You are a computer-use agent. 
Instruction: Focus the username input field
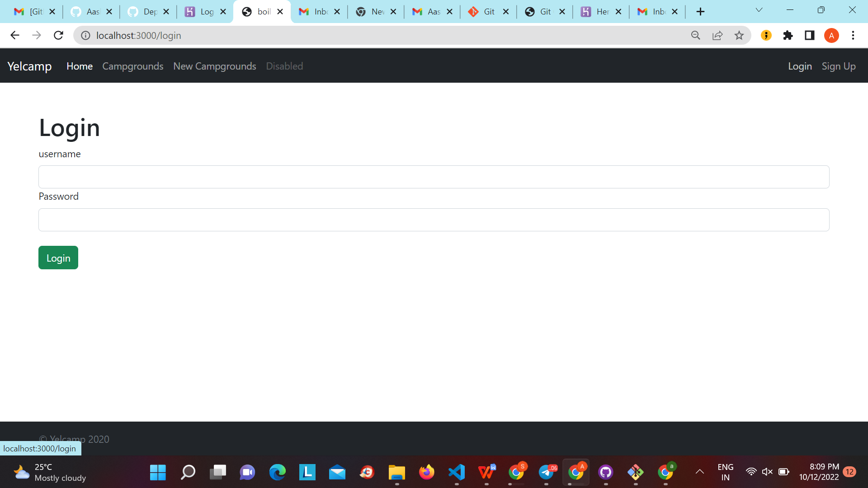click(434, 177)
